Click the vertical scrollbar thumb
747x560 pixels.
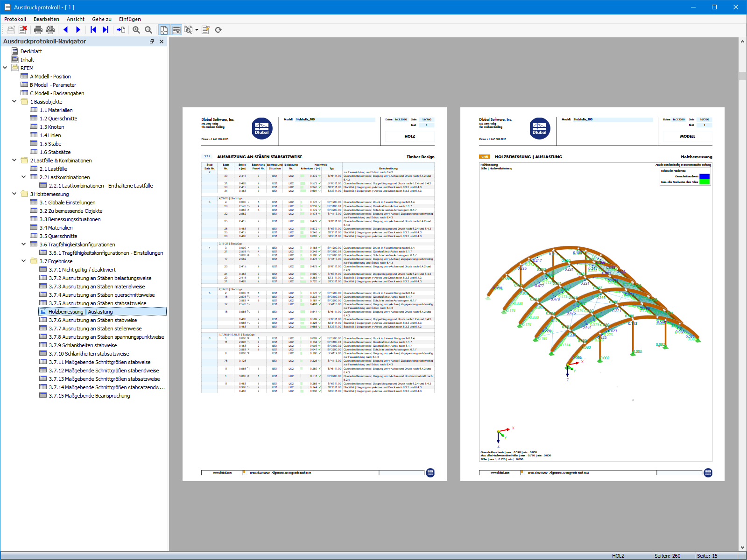(742, 76)
